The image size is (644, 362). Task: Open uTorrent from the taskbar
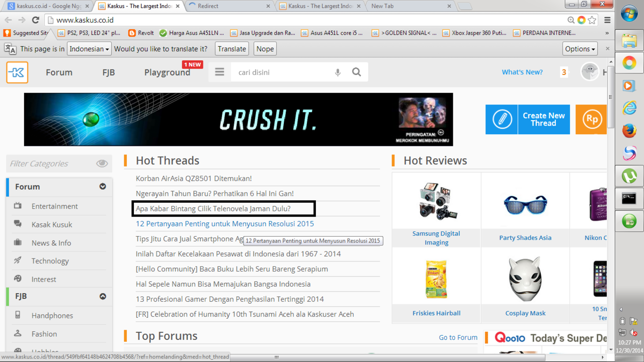(x=629, y=175)
